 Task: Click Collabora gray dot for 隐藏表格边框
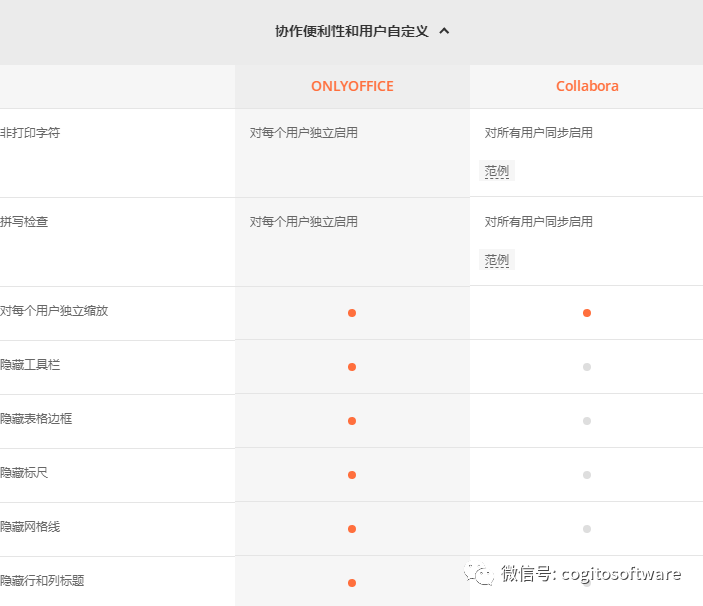587,421
